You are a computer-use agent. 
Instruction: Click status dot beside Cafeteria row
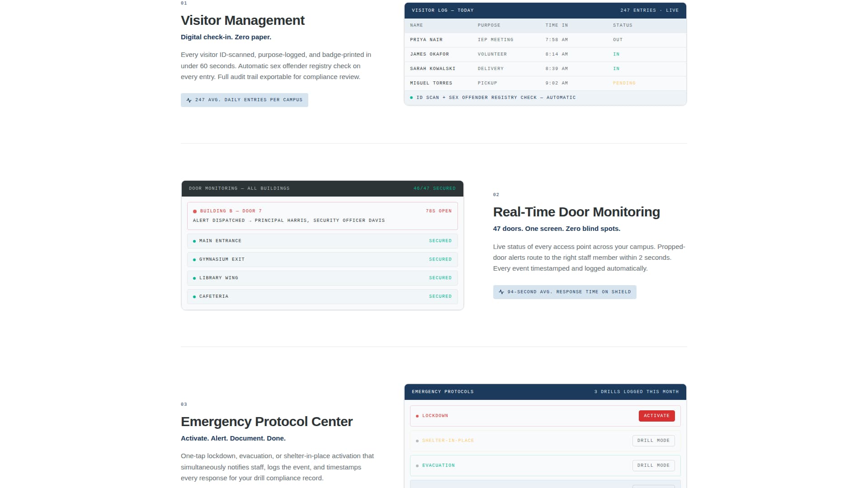tap(194, 297)
